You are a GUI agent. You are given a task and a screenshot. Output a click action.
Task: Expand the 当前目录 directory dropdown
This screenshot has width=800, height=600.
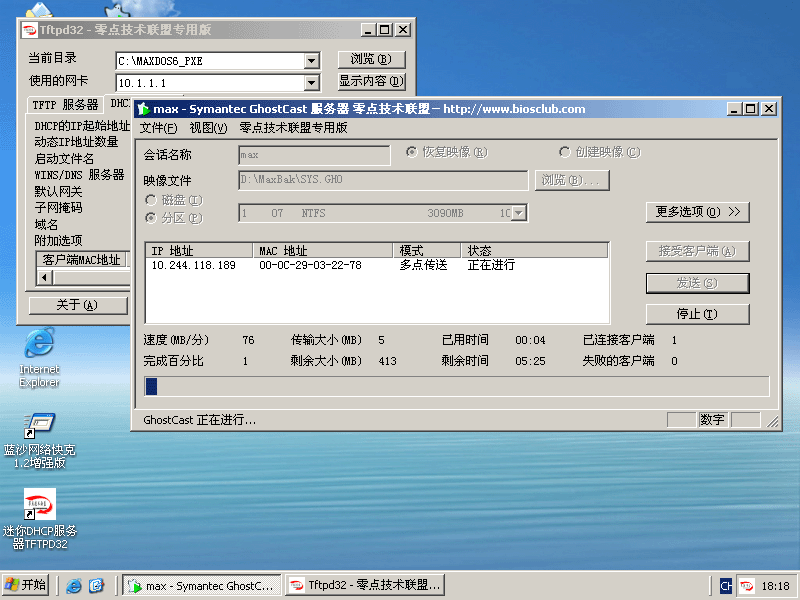[311, 60]
